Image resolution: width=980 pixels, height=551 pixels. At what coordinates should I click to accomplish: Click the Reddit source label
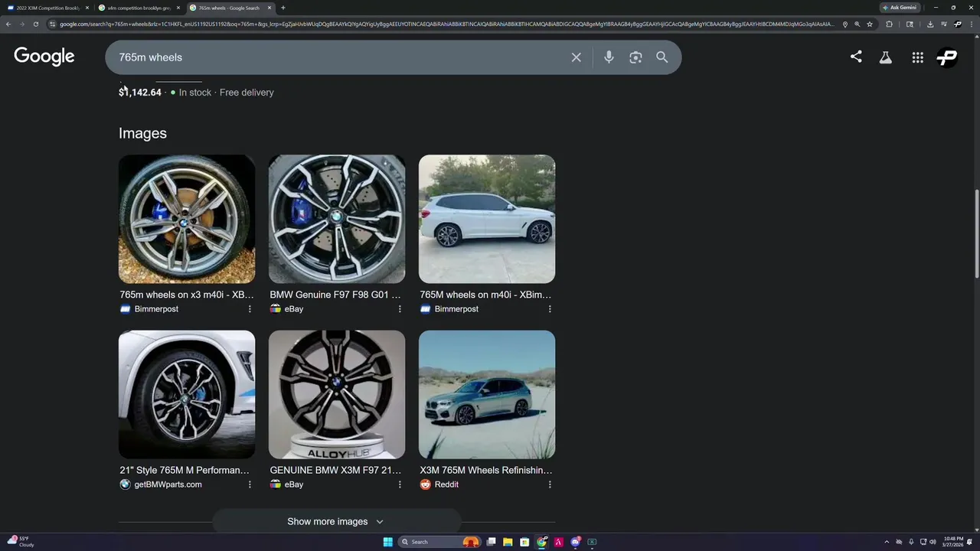point(446,484)
